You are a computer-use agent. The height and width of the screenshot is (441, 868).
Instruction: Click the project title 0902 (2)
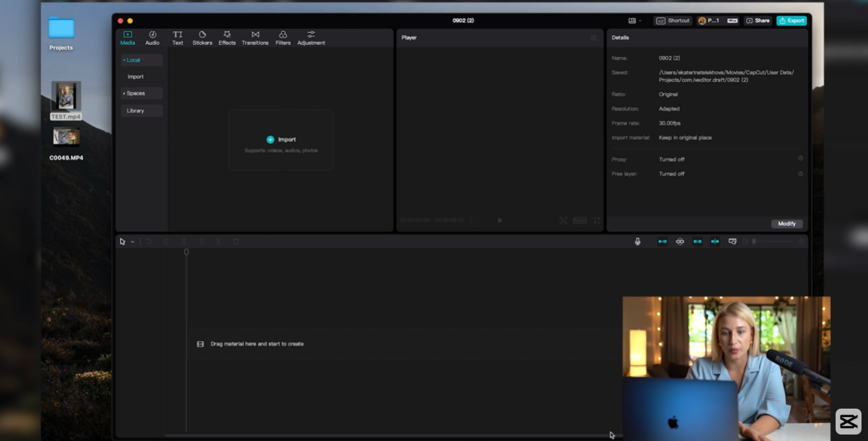[x=463, y=21]
